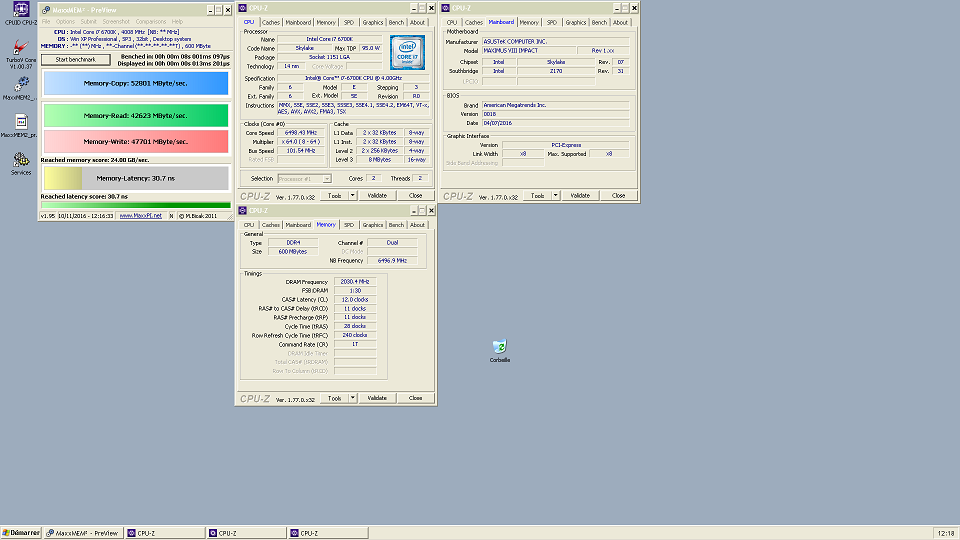960x540 pixels.
Task: Click the NB Frequency value 6496.9 MHz
Action: [392, 261]
